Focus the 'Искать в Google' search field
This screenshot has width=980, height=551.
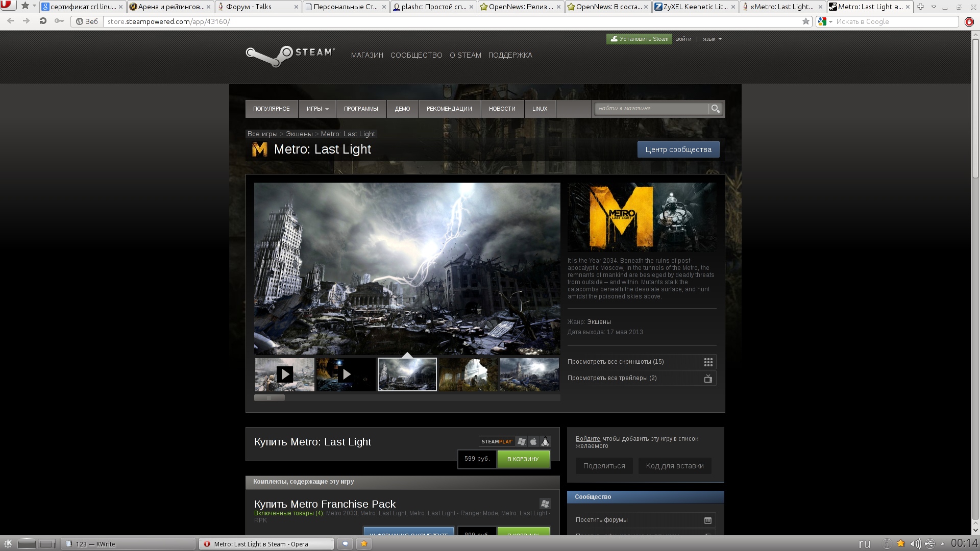(896, 21)
